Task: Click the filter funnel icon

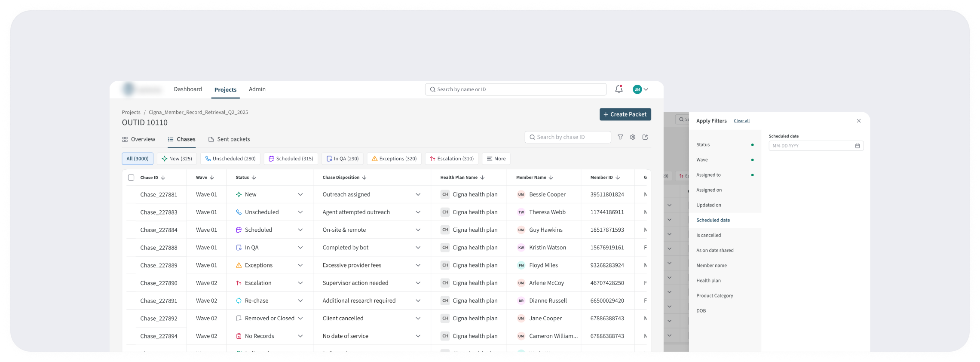Action: coord(620,137)
